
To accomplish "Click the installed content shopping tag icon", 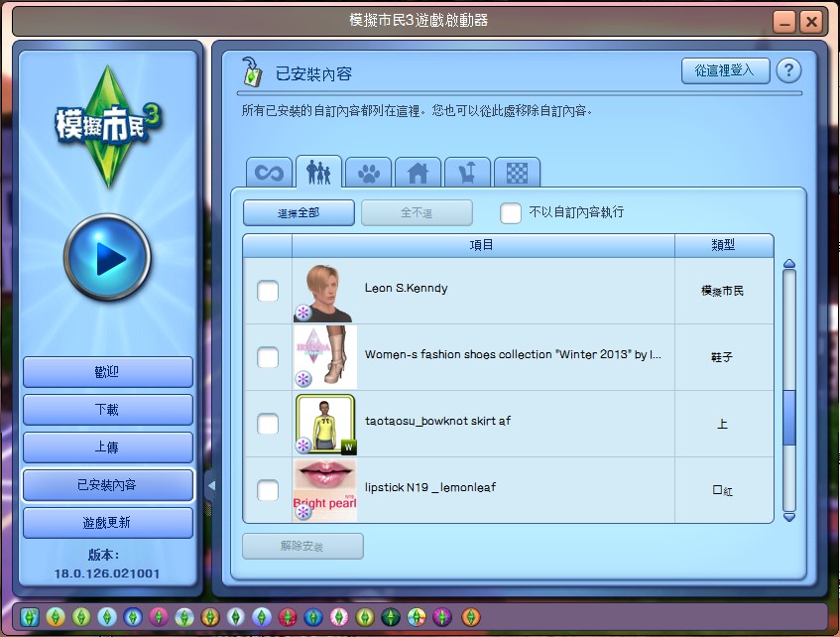I will pyautogui.click(x=252, y=71).
